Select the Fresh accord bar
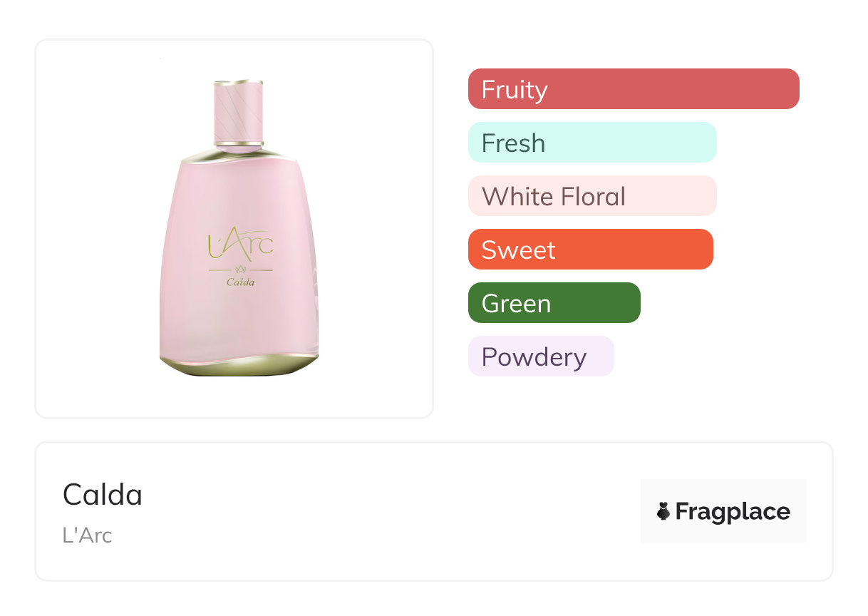Viewport: 868px width, 616px height. pyautogui.click(x=591, y=143)
